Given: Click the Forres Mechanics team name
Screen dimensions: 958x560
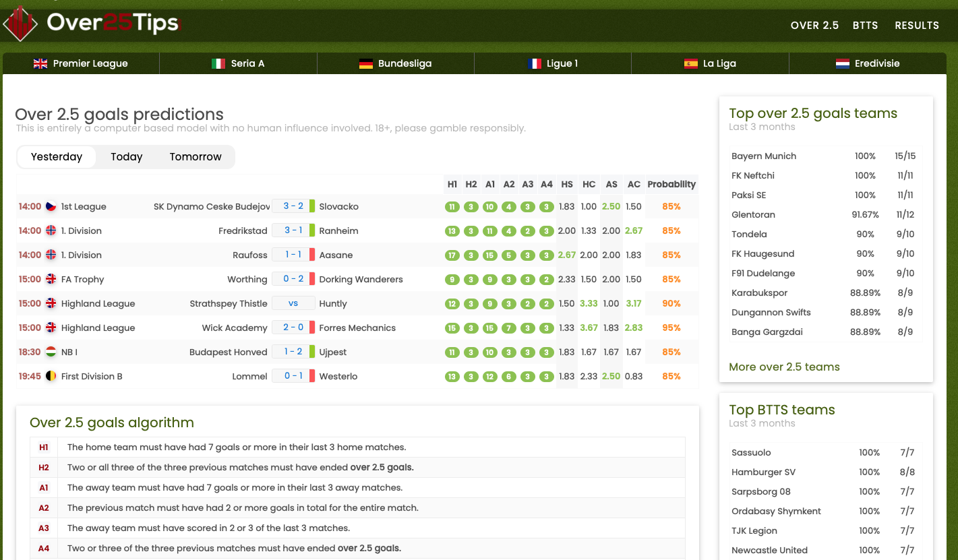Looking at the screenshot, I should pos(357,328).
